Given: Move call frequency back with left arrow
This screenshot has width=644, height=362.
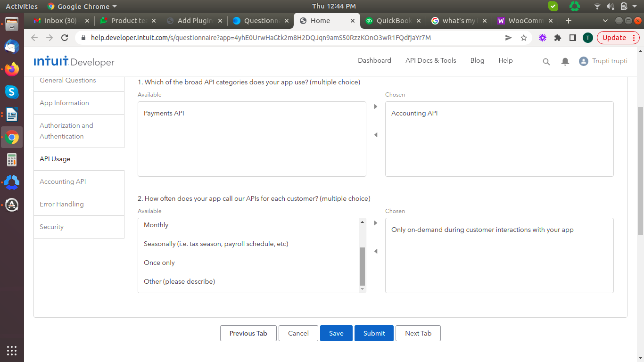Looking at the screenshot, I should tap(376, 251).
